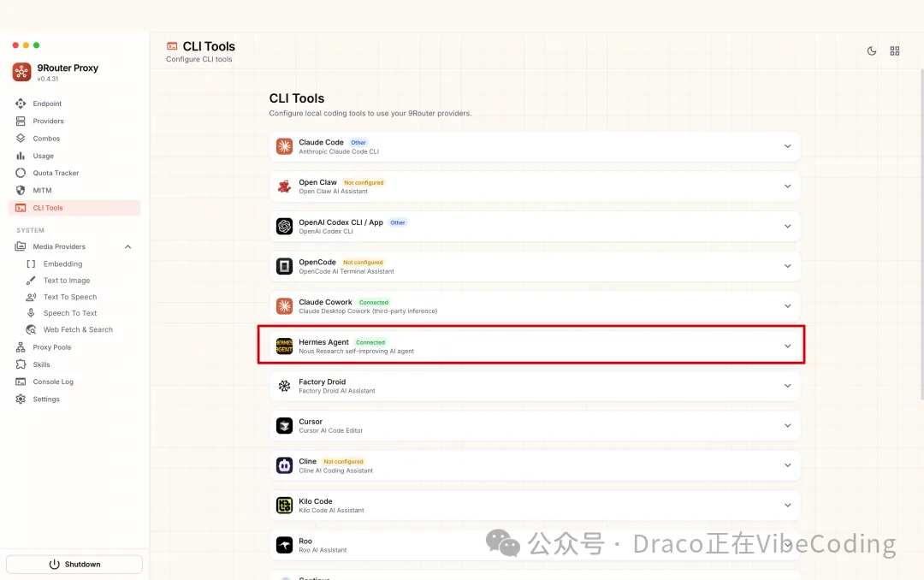Open the Providers page
The height and width of the screenshot is (580, 924).
pos(74,121)
